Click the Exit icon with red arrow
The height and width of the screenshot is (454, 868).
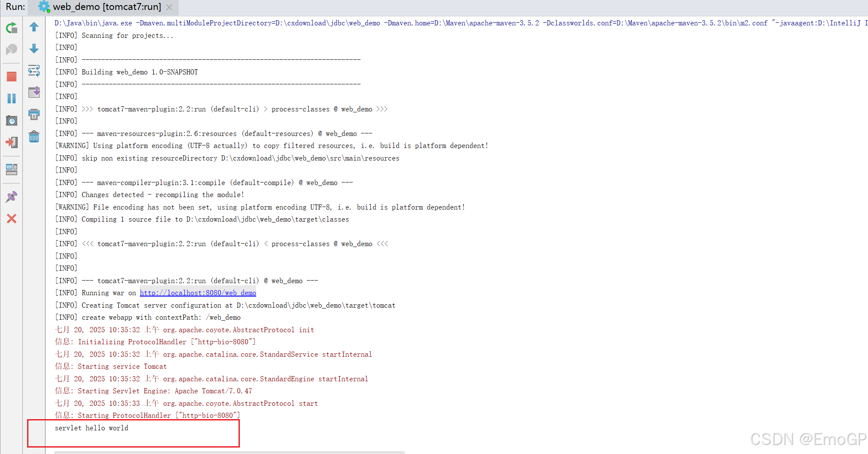[12, 142]
